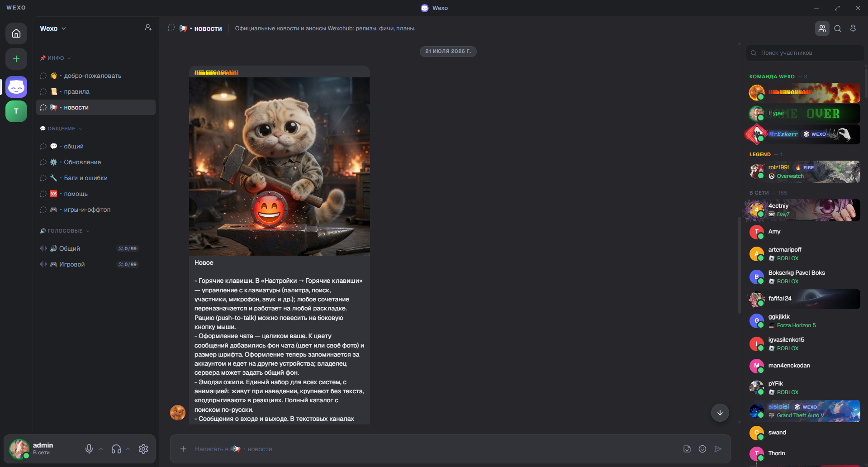The width and height of the screenshot is (868, 467).
Task: Open the cat blacksmith image attachment
Action: tap(280, 166)
